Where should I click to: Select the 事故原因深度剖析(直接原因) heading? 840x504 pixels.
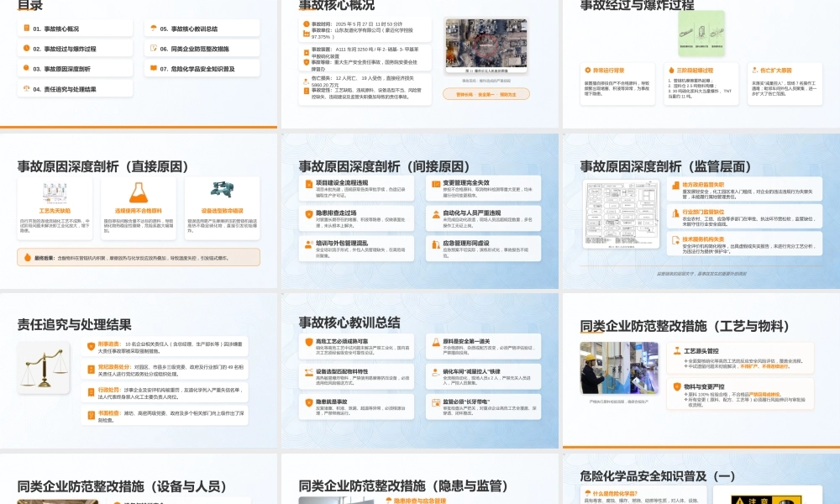pos(102,166)
